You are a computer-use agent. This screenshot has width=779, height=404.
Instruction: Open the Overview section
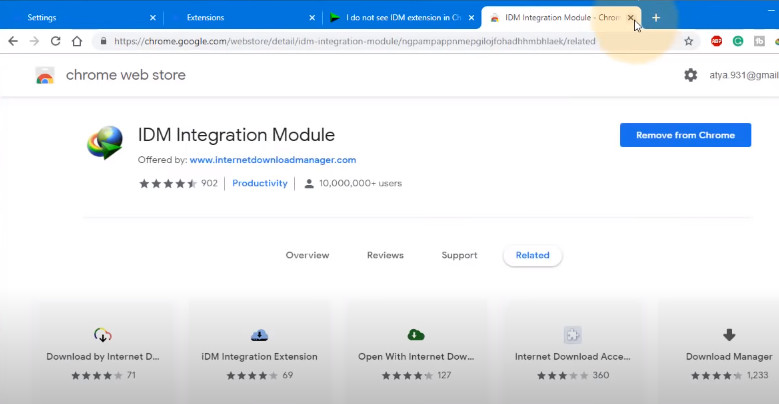(308, 255)
